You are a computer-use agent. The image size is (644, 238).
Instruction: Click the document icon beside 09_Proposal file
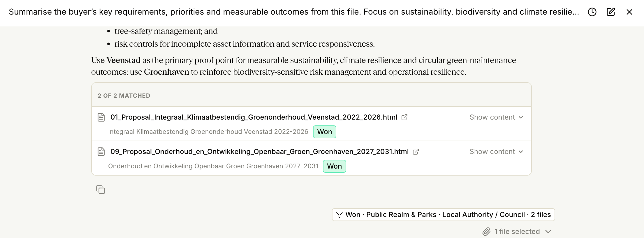click(101, 152)
